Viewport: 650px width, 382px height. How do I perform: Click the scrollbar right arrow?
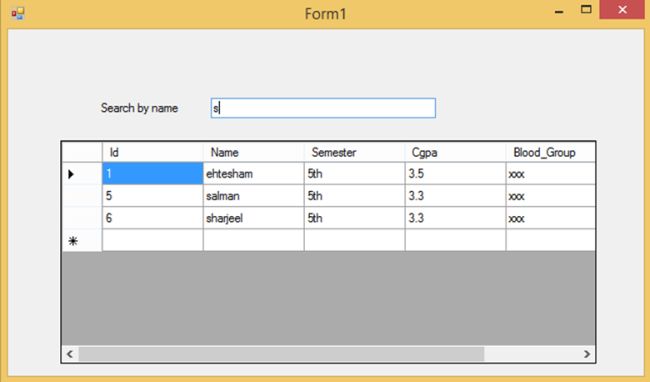[587, 354]
